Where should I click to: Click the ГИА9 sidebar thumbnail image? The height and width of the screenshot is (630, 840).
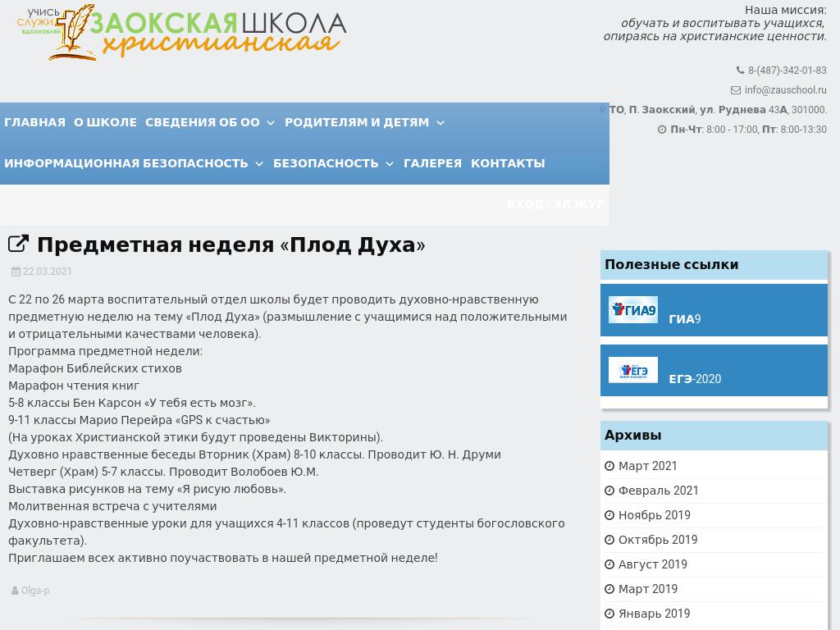pos(632,309)
